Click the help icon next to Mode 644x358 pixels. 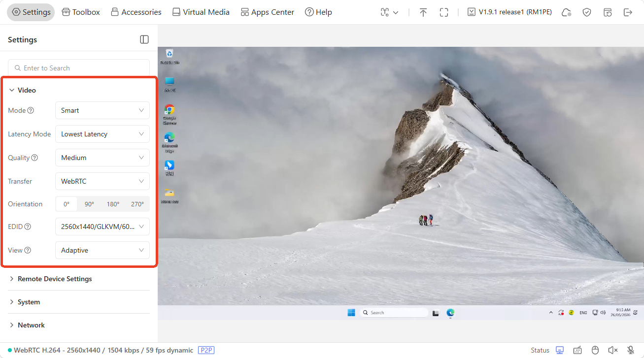click(31, 110)
